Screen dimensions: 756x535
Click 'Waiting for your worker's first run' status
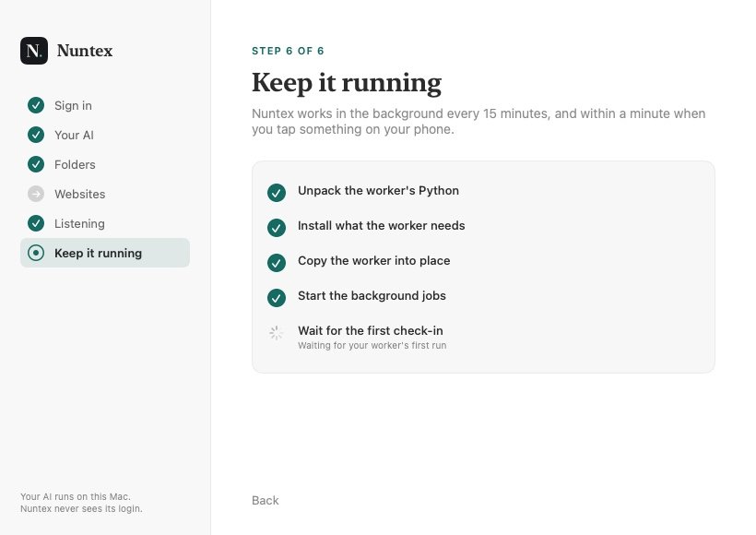(372, 345)
